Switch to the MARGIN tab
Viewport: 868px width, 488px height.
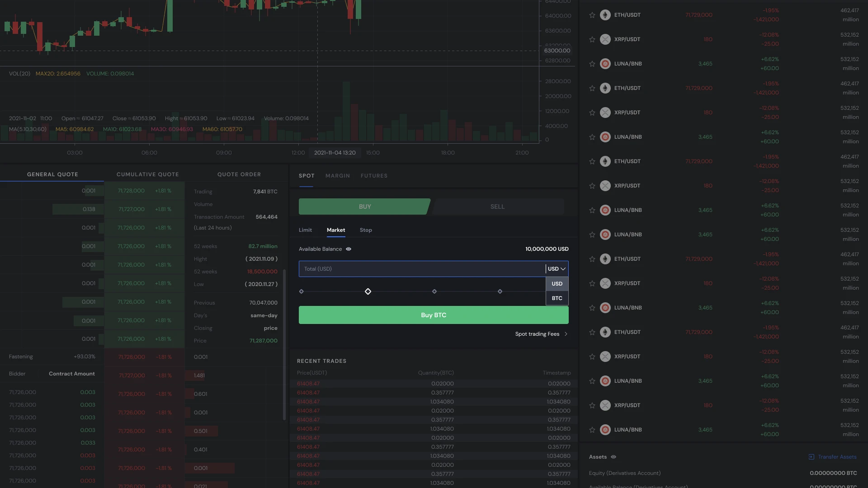point(337,176)
